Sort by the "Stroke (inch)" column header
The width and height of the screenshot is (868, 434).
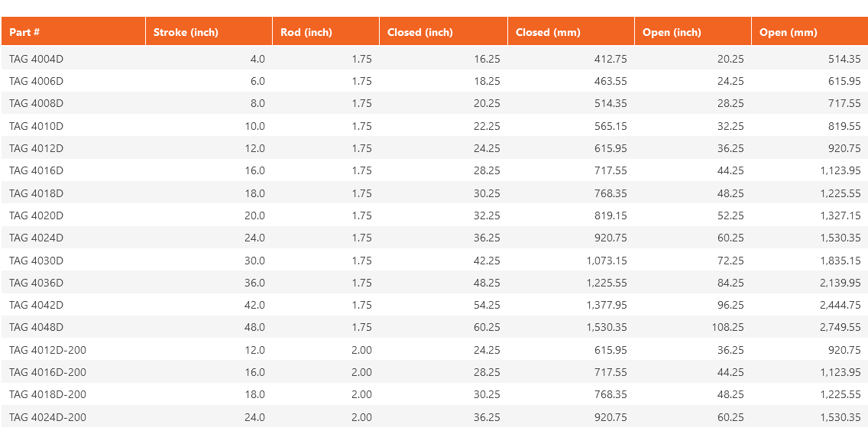pos(186,32)
